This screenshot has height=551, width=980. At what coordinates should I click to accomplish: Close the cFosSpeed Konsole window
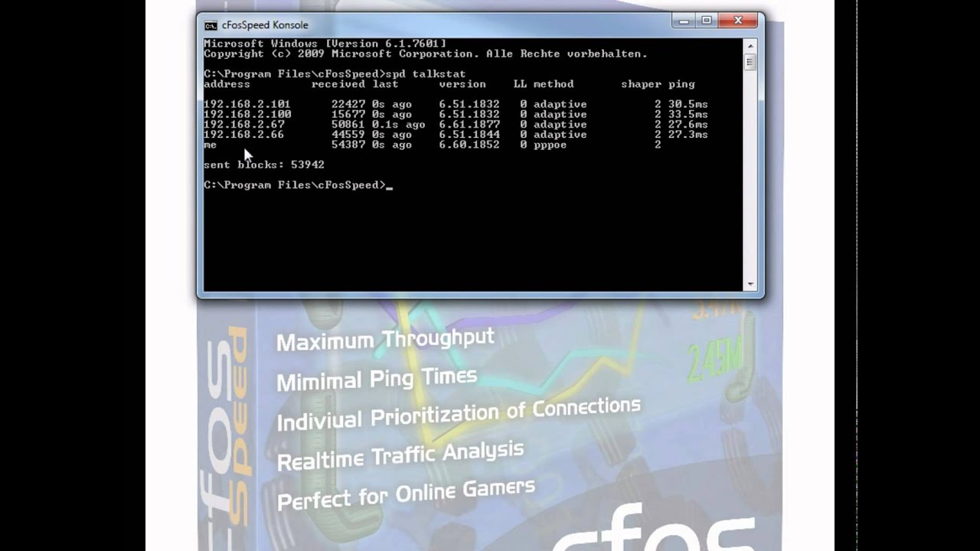point(738,21)
